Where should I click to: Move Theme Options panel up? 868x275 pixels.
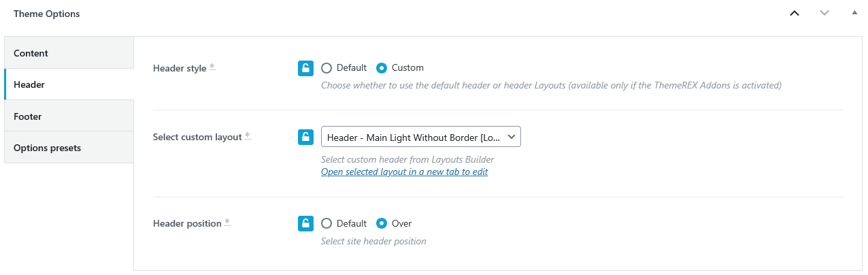794,13
